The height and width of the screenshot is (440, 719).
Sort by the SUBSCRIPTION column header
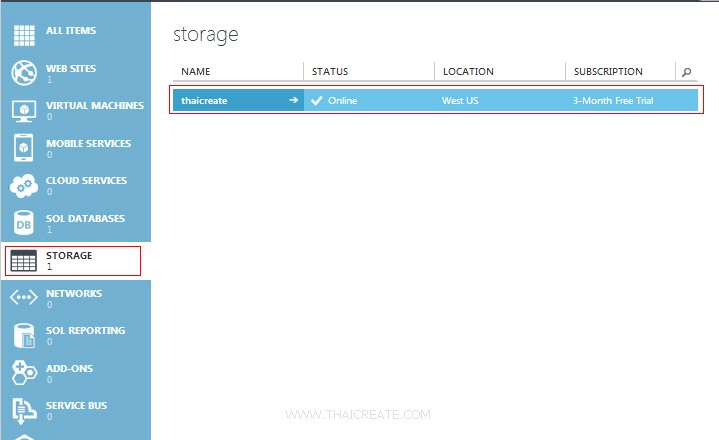pyautogui.click(x=608, y=72)
